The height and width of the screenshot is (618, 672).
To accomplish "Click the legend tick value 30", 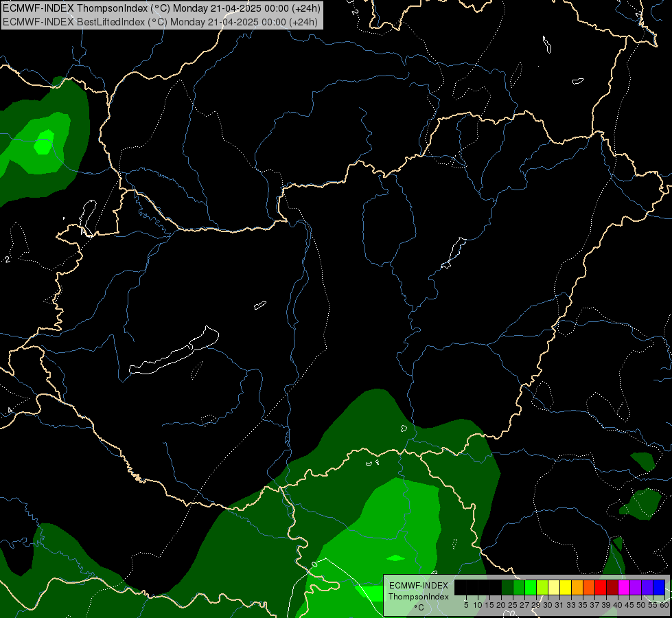I will [x=548, y=605].
